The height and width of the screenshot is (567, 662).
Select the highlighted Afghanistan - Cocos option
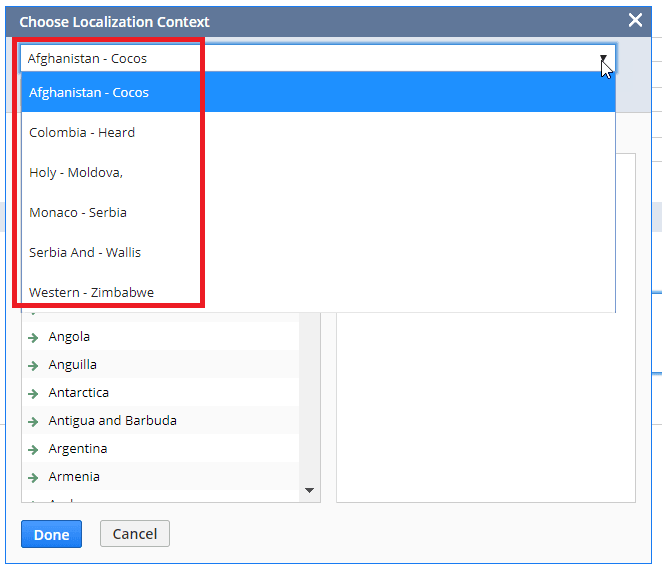pyautogui.click(x=318, y=92)
